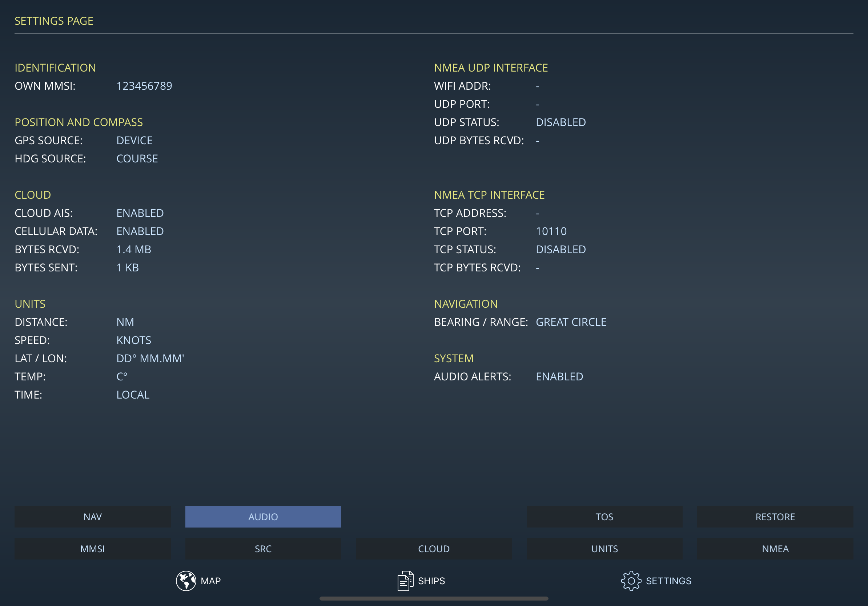Open the MMSI entry button
Screen dimensions: 868x606
[92, 549]
